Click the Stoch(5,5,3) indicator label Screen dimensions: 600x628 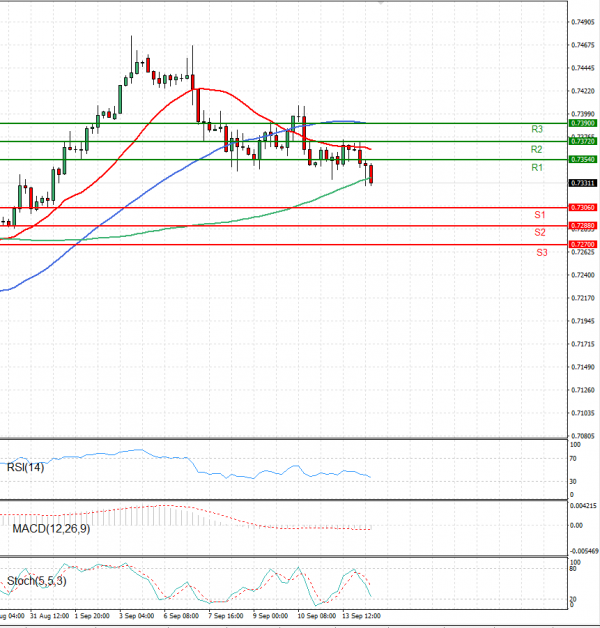36,581
